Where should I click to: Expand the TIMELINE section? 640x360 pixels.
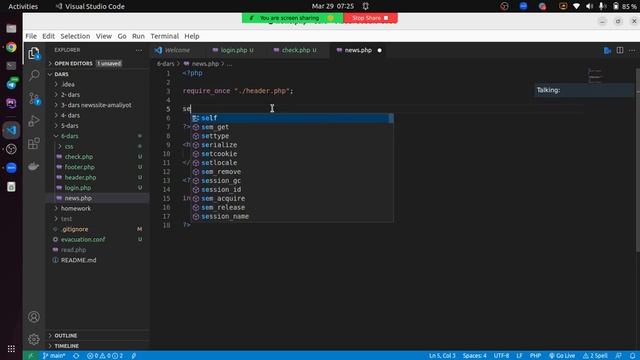[x=66, y=346]
